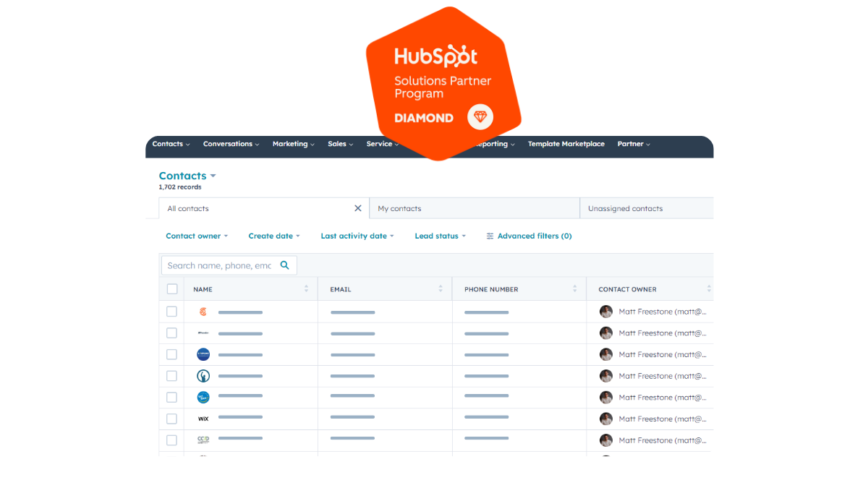The image size is (868, 488).
Task: Switch to the My contacts tab
Action: coord(399,209)
